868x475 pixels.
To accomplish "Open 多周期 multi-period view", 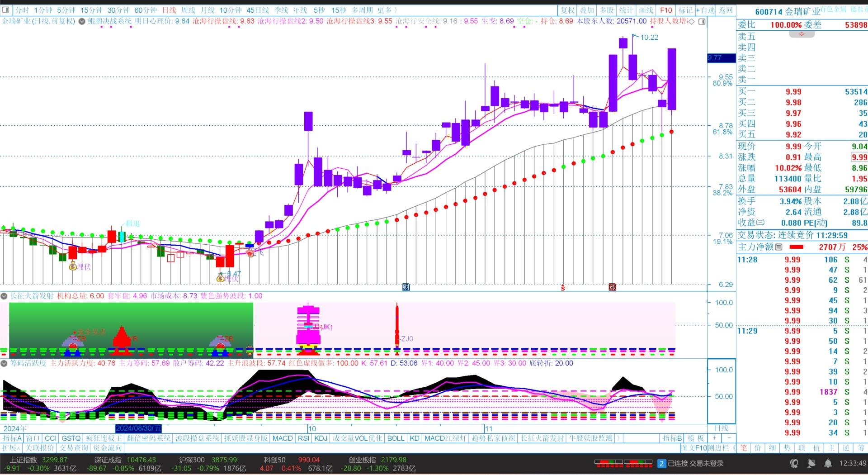I will [362, 10].
